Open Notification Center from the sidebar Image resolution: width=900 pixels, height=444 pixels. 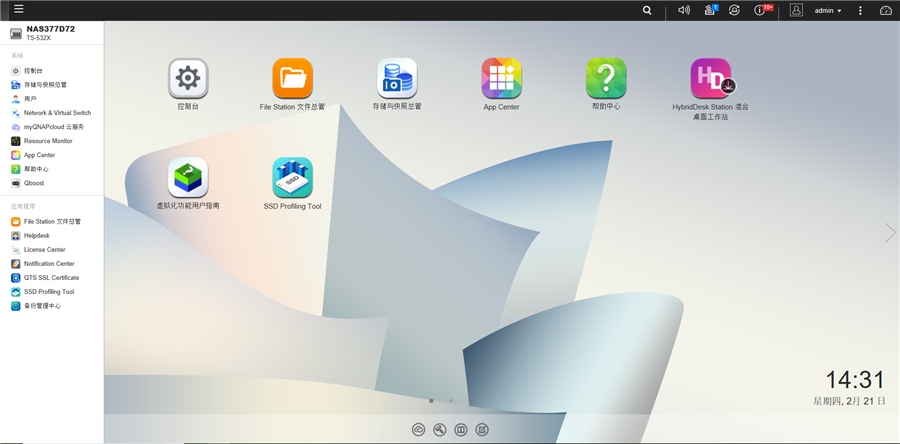point(48,263)
